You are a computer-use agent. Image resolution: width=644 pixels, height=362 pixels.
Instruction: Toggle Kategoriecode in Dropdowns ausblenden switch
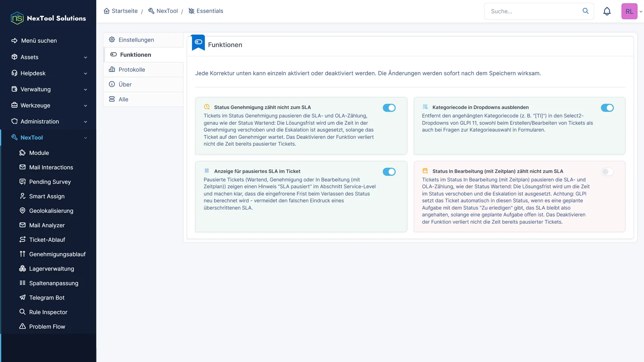(607, 108)
